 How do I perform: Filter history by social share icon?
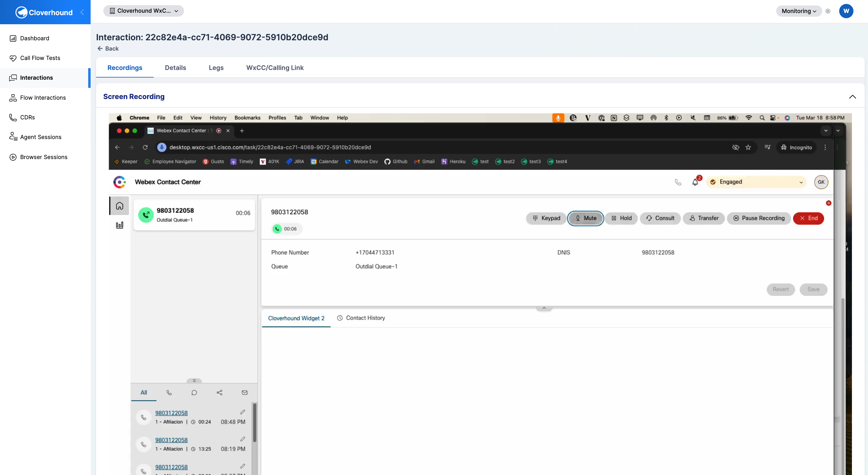tap(219, 393)
